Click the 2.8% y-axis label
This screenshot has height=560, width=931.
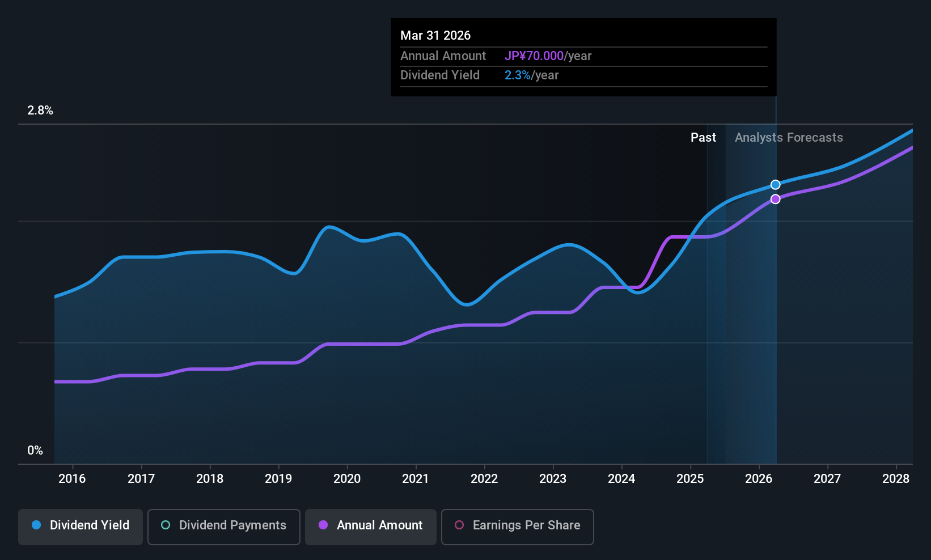click(x=40, y=111)
